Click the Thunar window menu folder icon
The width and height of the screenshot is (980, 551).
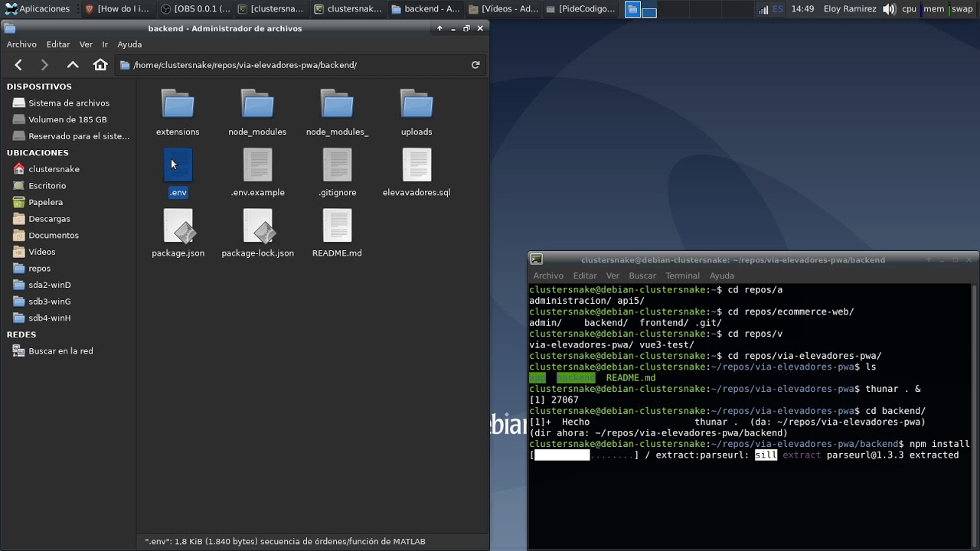9,28
